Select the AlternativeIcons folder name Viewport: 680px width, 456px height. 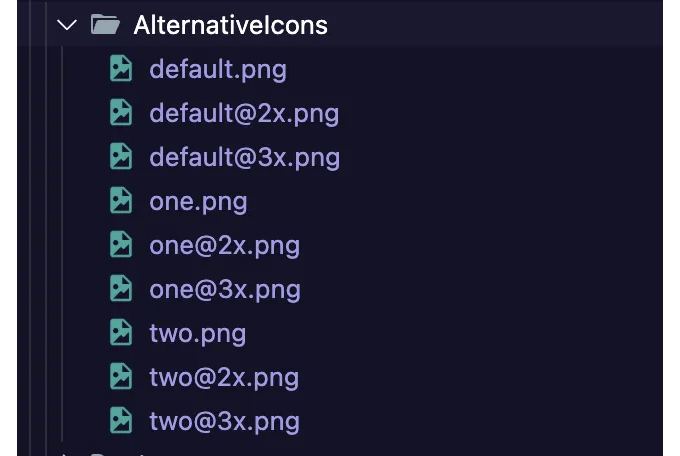[230, 25]
